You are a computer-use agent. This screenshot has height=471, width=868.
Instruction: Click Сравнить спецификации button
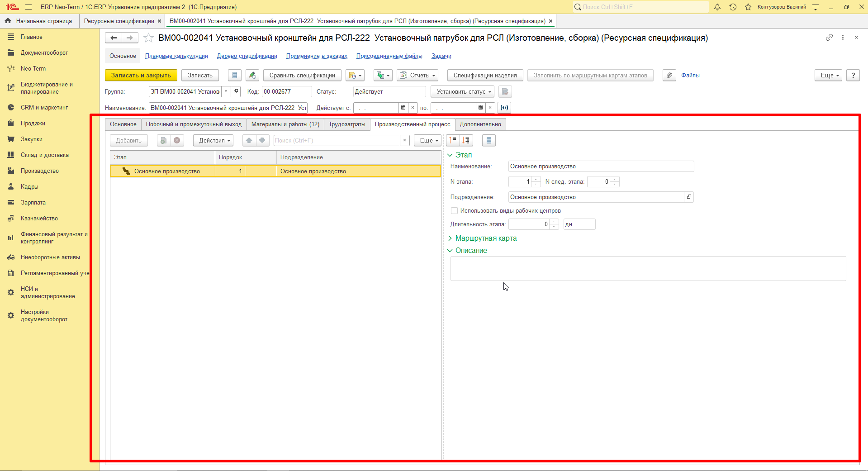tap(302, 76)
